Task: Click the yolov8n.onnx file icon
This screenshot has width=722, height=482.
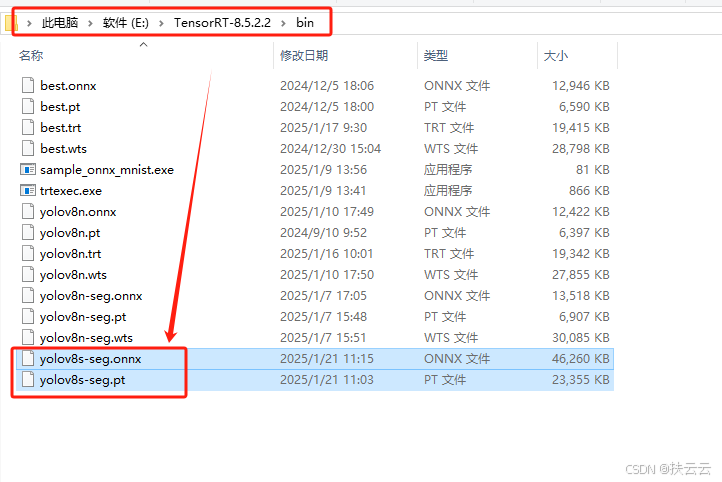Action: [x=28, y=212]
